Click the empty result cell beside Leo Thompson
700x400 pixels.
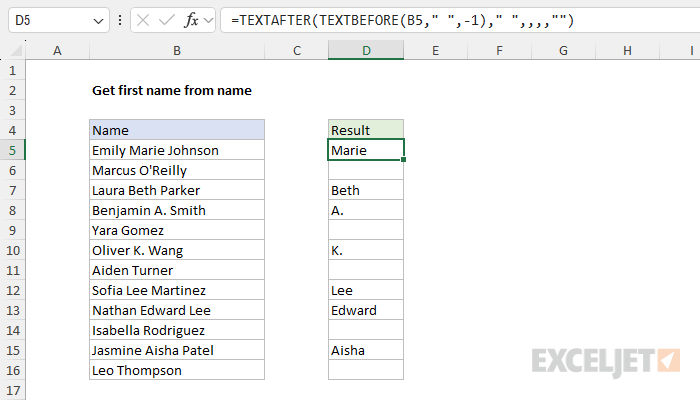coord(366,370)
